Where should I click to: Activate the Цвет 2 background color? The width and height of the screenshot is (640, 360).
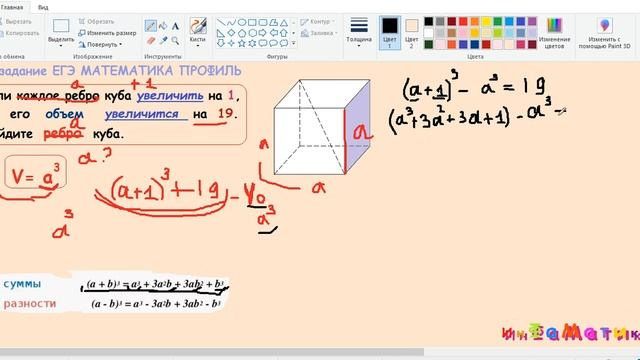(x=411, y=33)
